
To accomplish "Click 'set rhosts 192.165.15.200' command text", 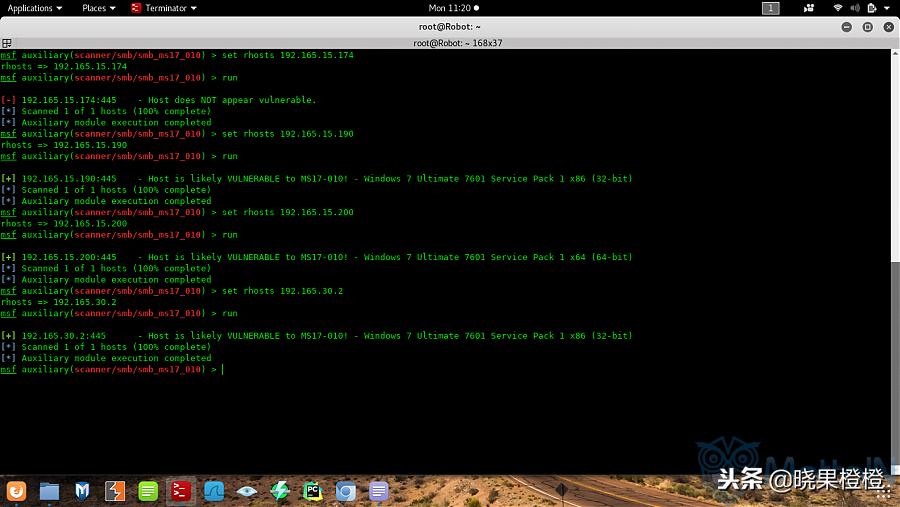I will (x=288, y=212).
